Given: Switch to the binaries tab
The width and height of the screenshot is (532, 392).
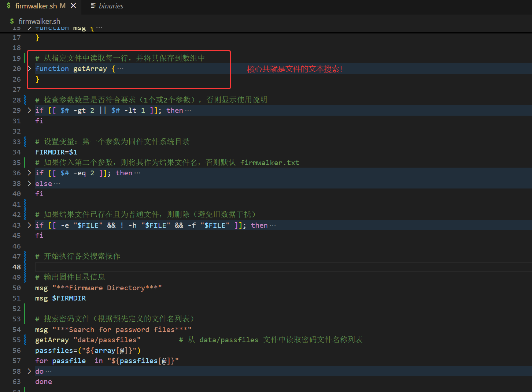Looking at the screenshot, I should pos(111,6).
